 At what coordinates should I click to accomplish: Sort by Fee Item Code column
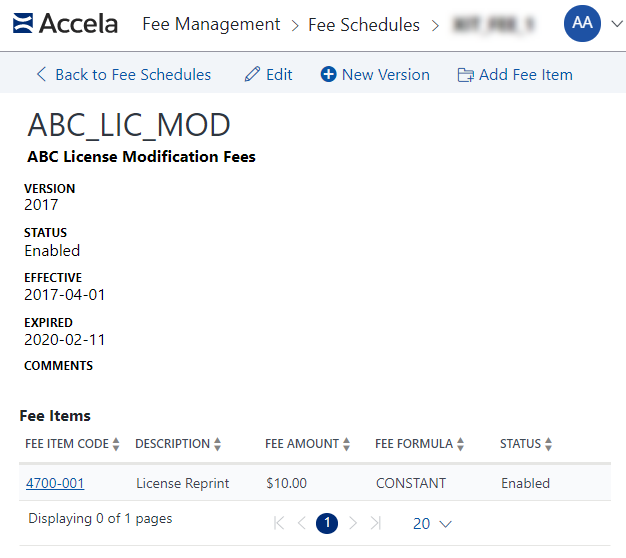tap(116, 444)
